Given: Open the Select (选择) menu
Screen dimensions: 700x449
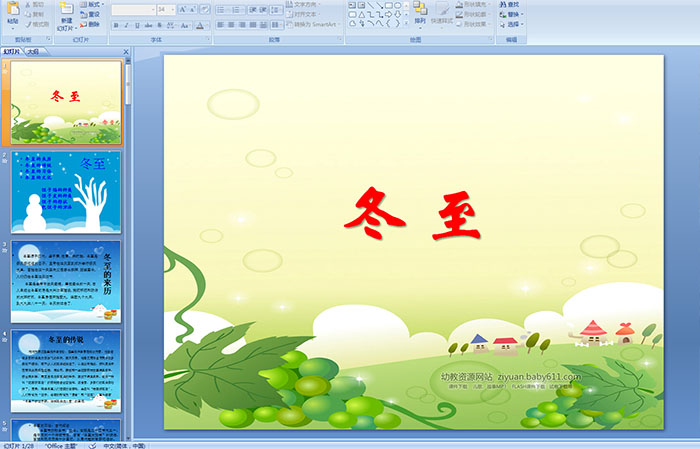Looking at the screenshot, I should pos(511,24).
